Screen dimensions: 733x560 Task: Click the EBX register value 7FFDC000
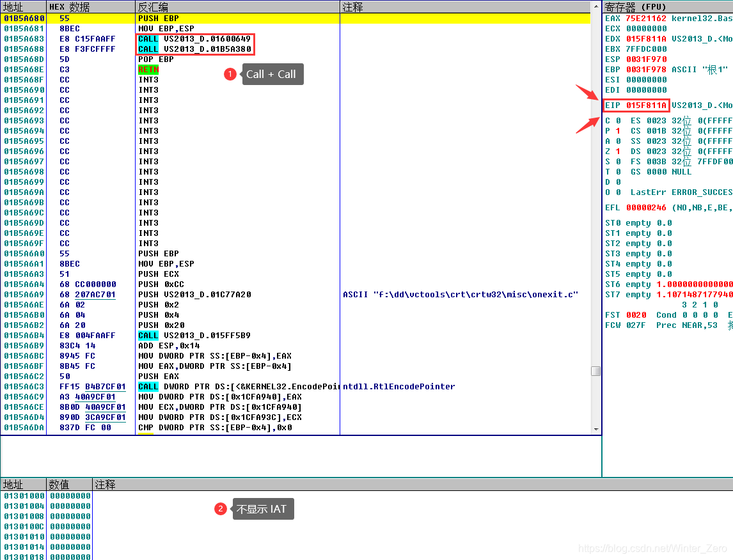click(646, 49)
